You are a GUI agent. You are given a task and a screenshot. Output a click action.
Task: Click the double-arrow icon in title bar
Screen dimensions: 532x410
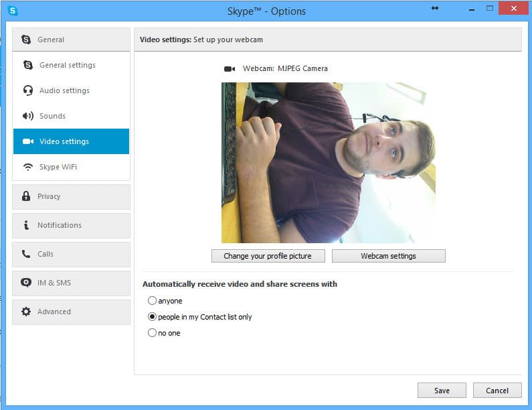(x=435, y=8)
